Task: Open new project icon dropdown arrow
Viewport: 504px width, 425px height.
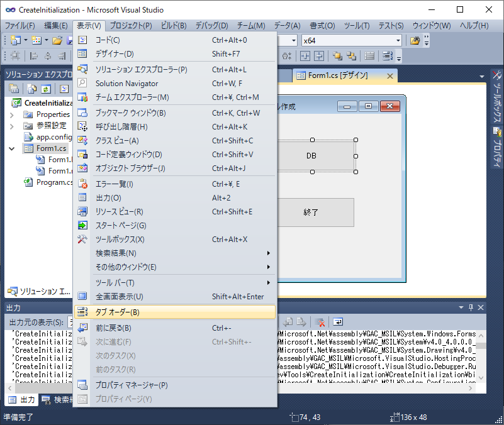Action: (25, 40)
